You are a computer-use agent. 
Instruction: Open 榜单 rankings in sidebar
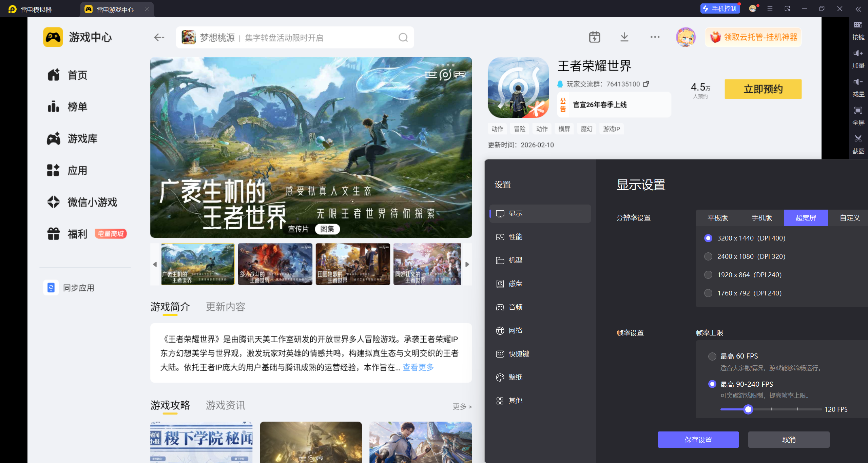point(67,107)
